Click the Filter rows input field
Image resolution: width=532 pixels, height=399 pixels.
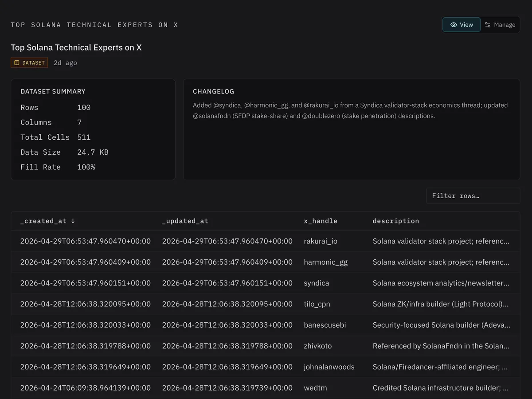tap(473, 196)
